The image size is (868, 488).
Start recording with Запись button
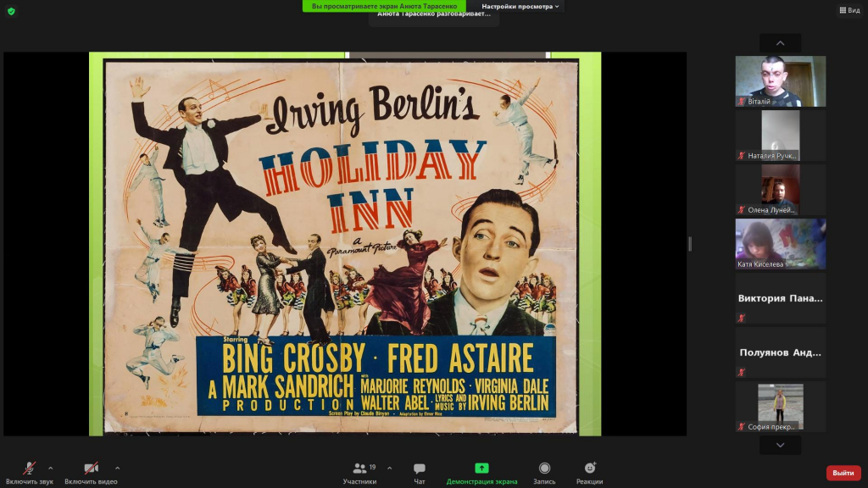tap(544, 473)
